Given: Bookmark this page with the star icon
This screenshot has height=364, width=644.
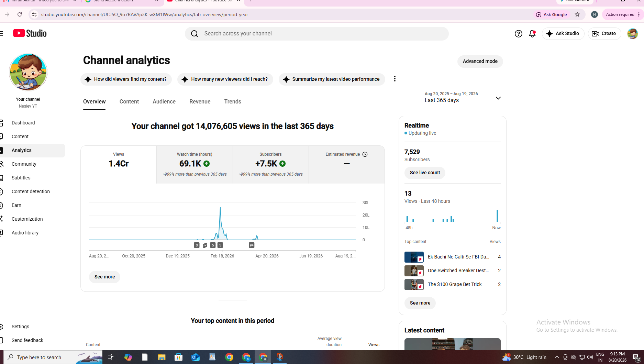Looking at the screenshot, I should pyautogui.click(x=577, y=14).
